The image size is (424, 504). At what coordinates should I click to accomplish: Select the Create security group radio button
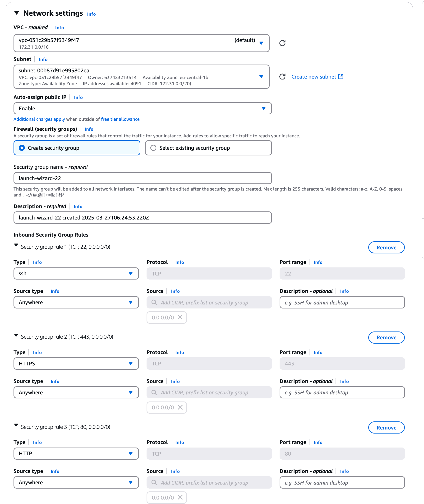click(x=22, y=148)
